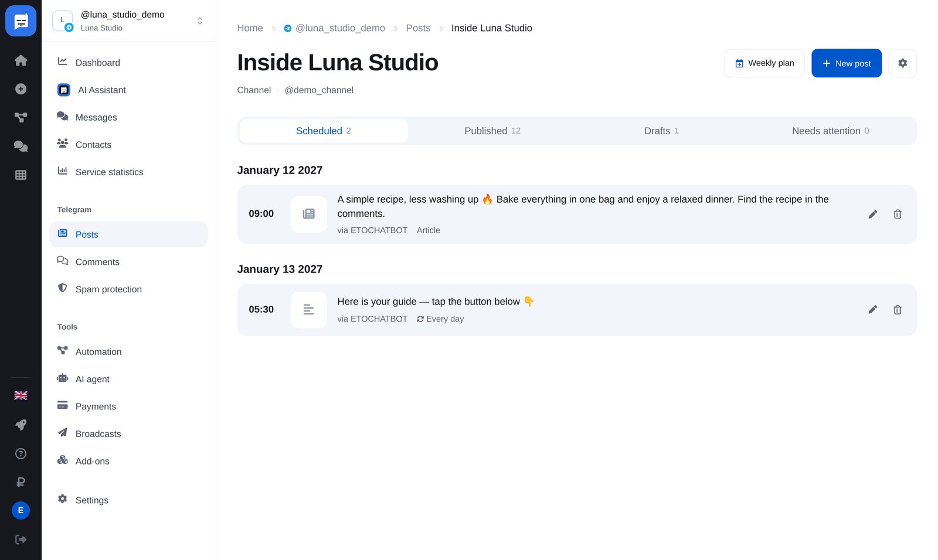Expand the @luna_studio_demo account switcher
Image resolution: width=938 pixels, height=560 pixels.
tap(129, 21)
